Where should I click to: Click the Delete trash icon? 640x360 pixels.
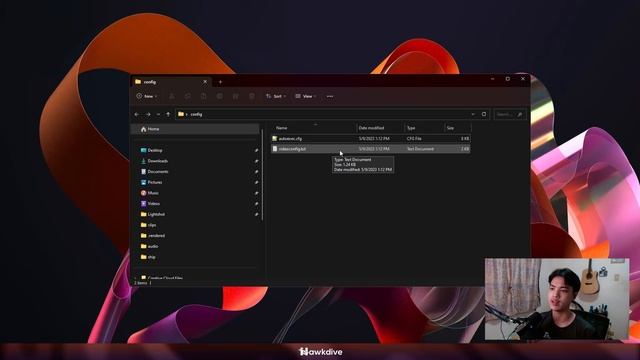click(252, 96)
